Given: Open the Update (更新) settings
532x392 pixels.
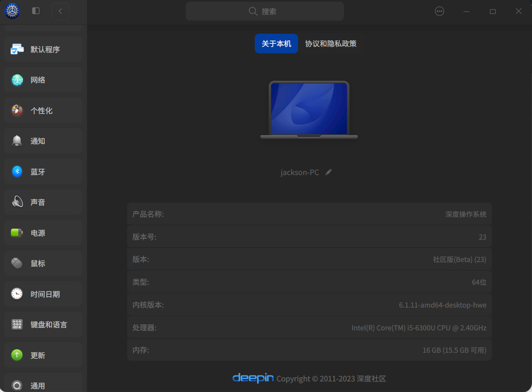Looking at the screenshot, I should click(x=43, y=355).
